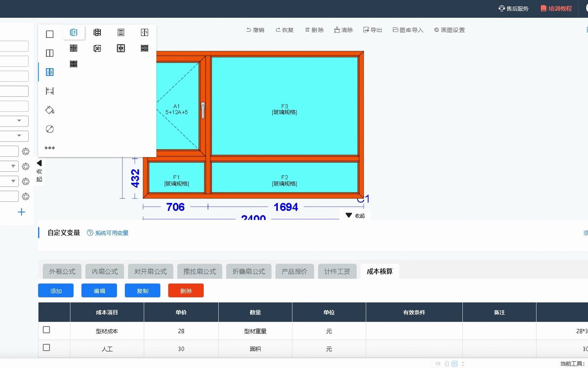The image size is (588, 368).
Task: Click the blue 编辑 button
Action: [x=99, y=291]
